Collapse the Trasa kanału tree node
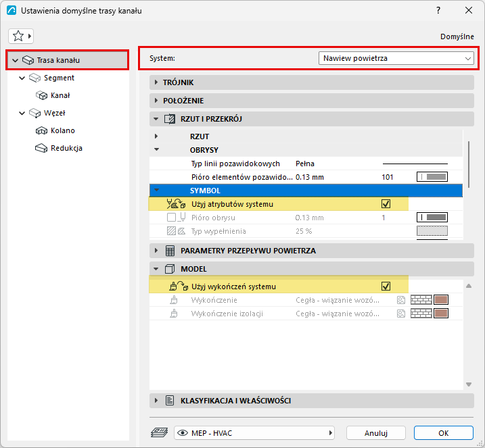The width and height of the screenshot is (485, 448). (15, 60)
